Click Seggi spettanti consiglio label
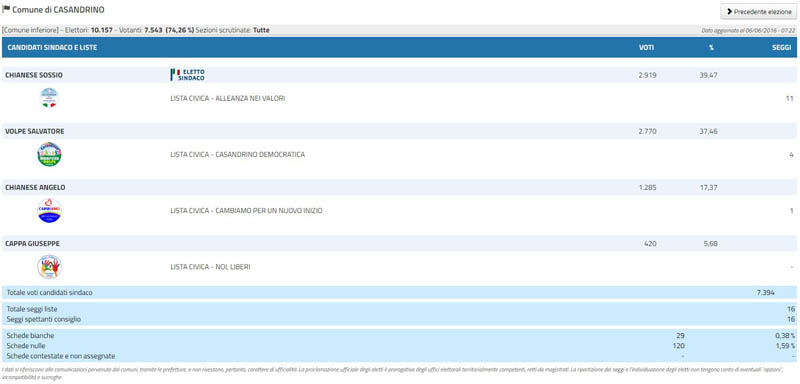This screenshot has height=384, width=800. click(x=43, y=319)
